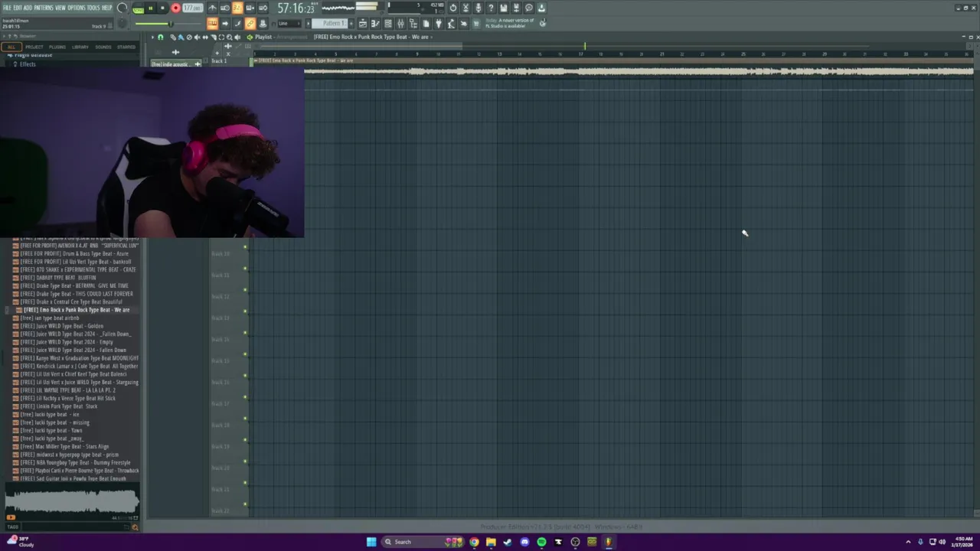Adjust the main volume slider
The image size is (980, 551).
pos(168,24)
